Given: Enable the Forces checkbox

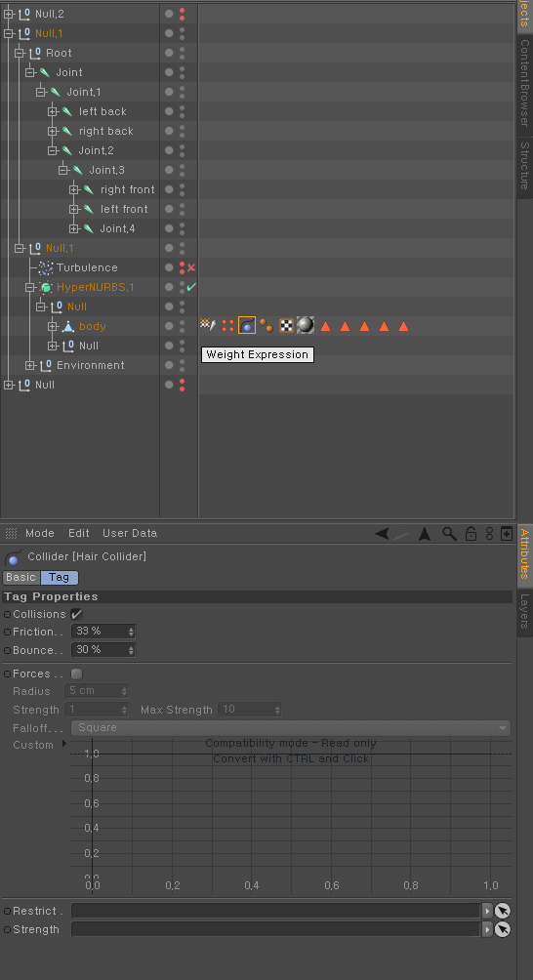Looking at the screenshot, I should tap(76, 674).
